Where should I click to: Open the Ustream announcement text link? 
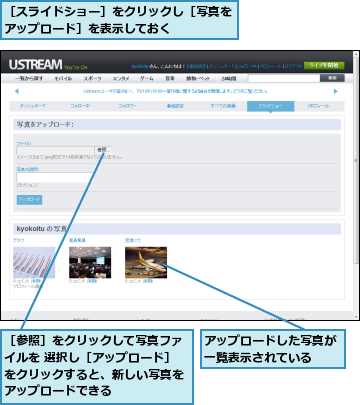point(175,91)
